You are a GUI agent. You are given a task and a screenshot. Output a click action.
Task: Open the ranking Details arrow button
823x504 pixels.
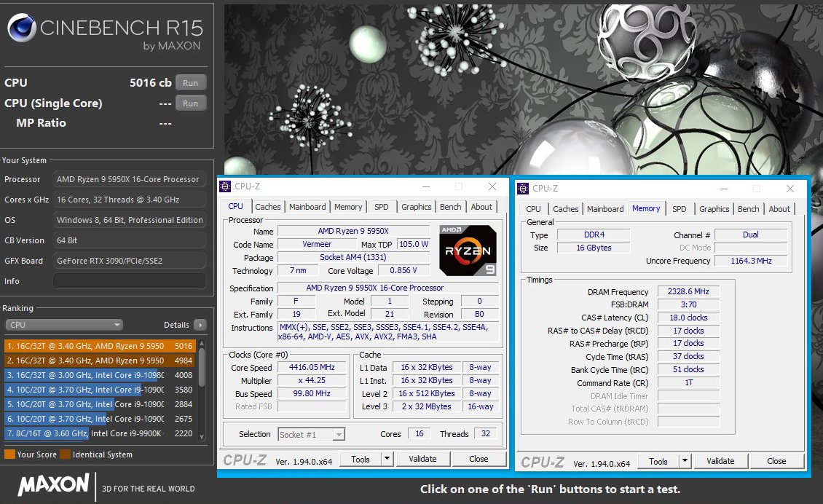coord(200,325)
